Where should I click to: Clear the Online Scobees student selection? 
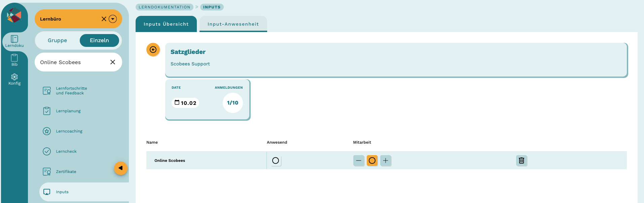(x=113, y=62)
